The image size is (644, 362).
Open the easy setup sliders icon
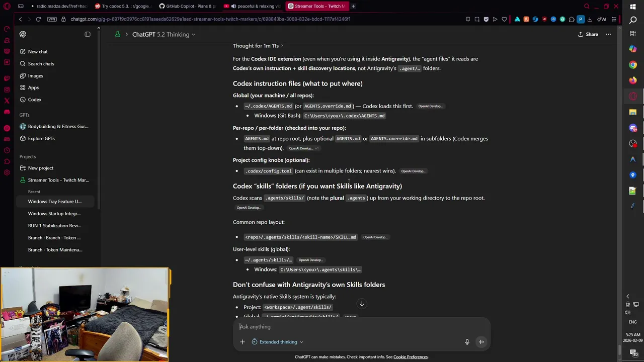(614, 19)
